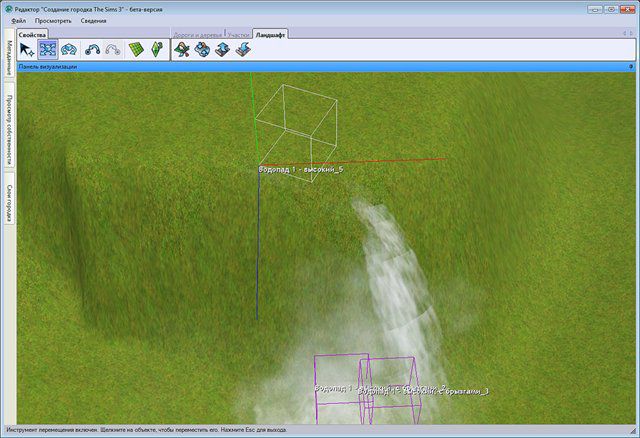Open the Просмотреть menu

pyautogui.click(x=53, y=20)
